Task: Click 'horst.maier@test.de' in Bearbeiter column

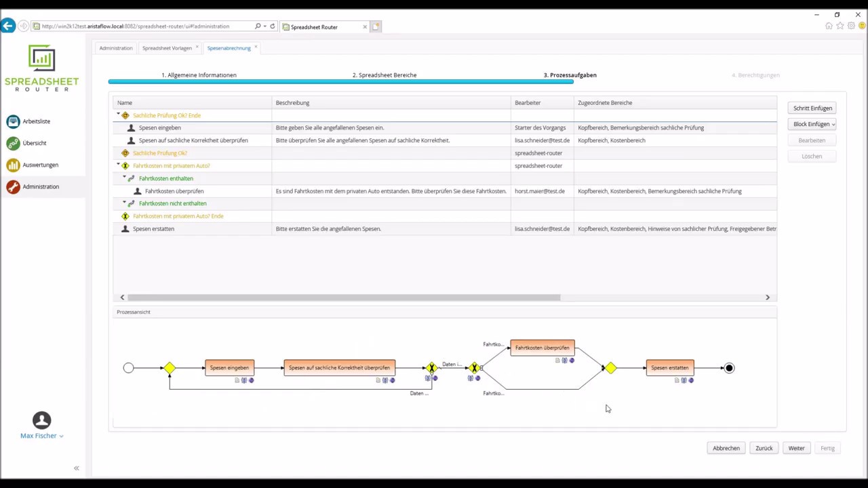Action: click(540, 191)
